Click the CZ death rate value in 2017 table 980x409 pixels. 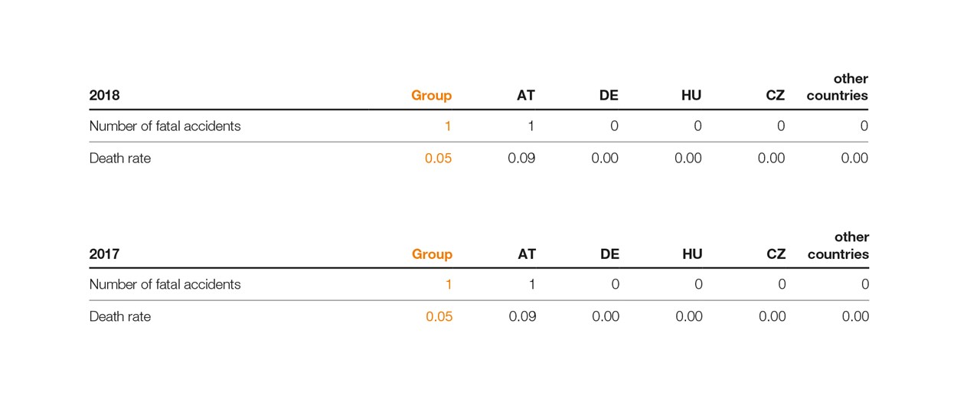(772, 317)
